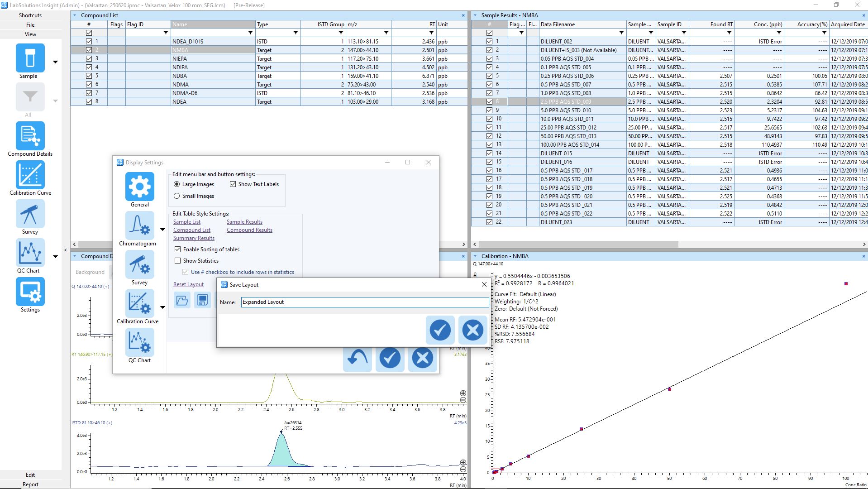This screenshot has width=868, height=489.
Task: Zoom out on the ISTD chromatogram minus icon
Action: (x=463, y=470)
